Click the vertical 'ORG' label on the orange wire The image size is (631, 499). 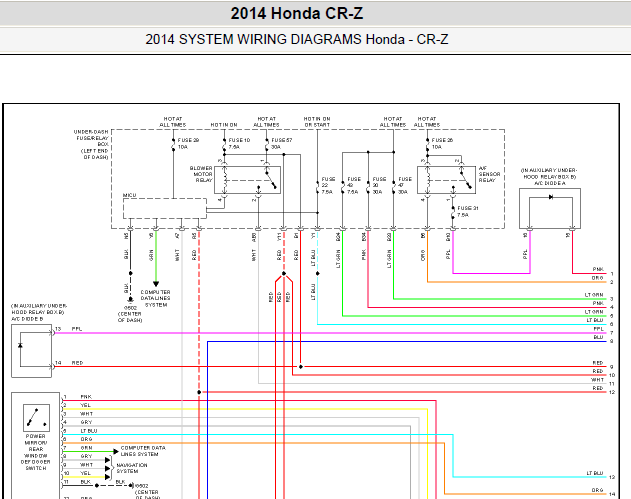click(x=423, y=255)
